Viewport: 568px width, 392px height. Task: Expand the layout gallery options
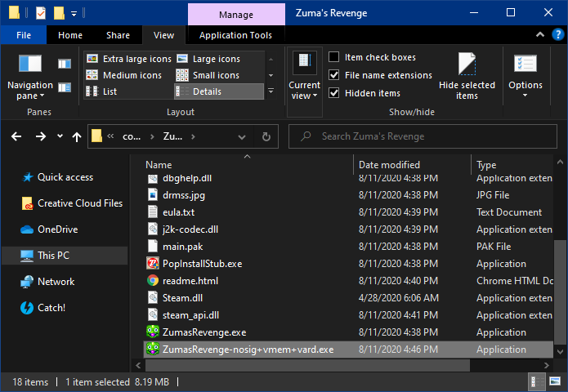pyautogui.click(x=271, y=91)
